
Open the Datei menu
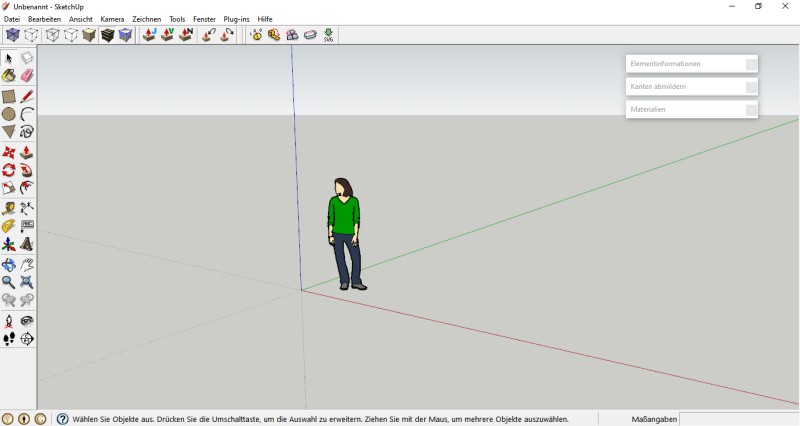pos(12,19)
